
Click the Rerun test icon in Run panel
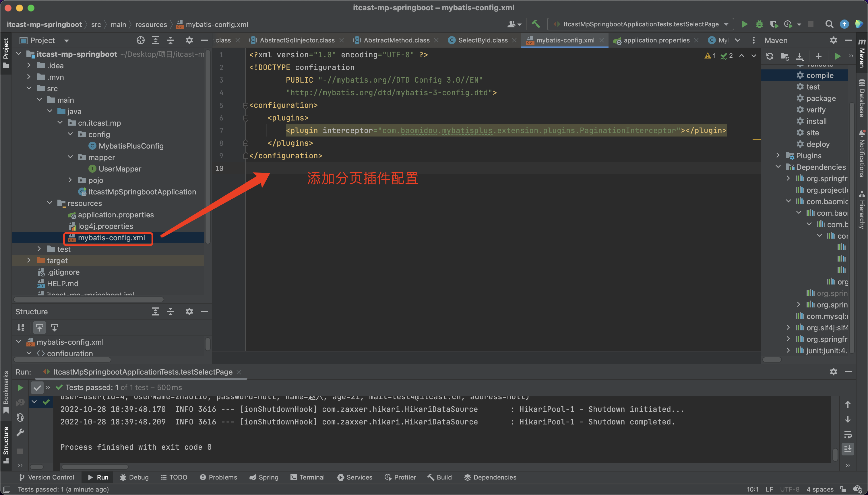tap(20, 387)
